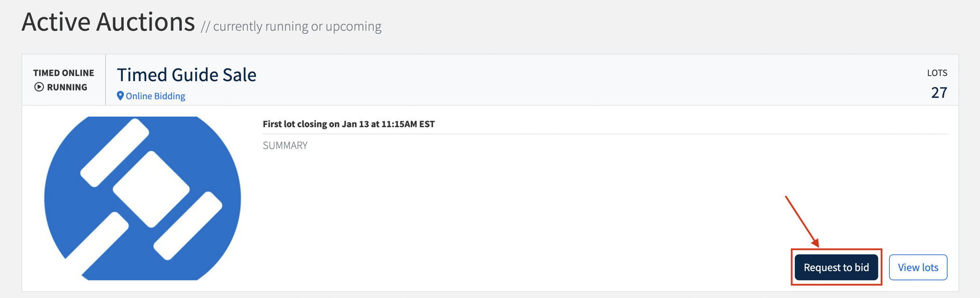Click the RUNNING status text

click(67, 87)
